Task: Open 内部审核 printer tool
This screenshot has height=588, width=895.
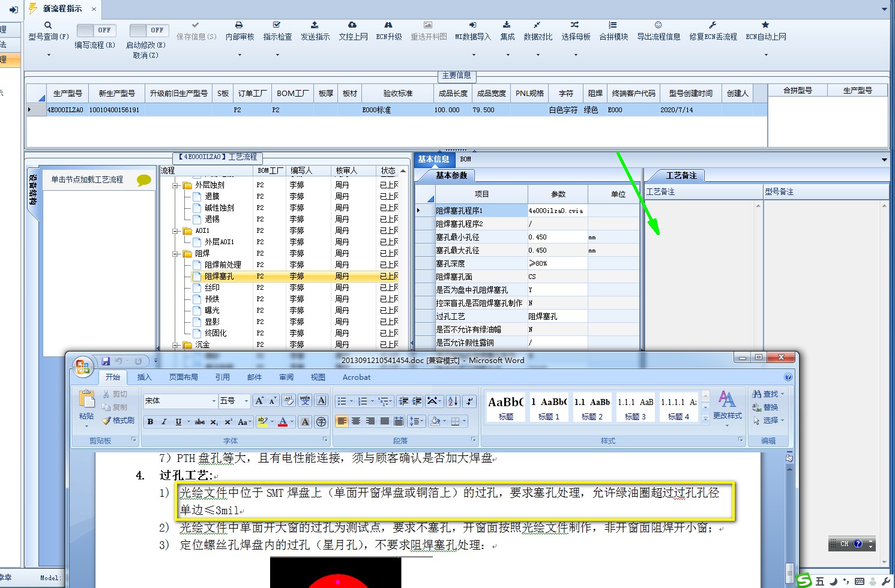Action: click(x=239, y=25)
